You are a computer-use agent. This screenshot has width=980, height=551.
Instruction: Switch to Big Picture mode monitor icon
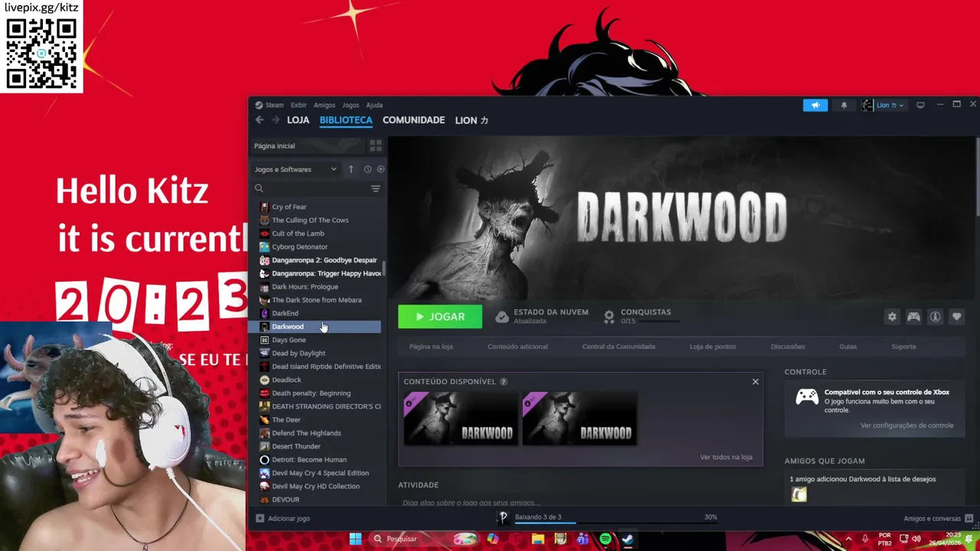tap(920, 105)
